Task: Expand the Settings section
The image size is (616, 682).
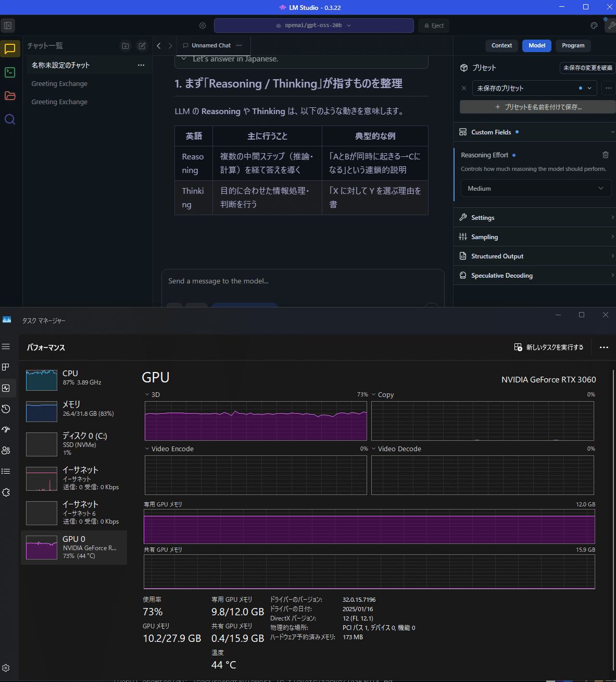Action: pos(535,218)
